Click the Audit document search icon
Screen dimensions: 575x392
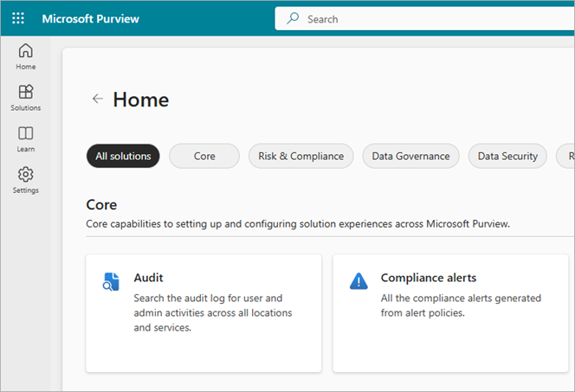tap(111, 280)
